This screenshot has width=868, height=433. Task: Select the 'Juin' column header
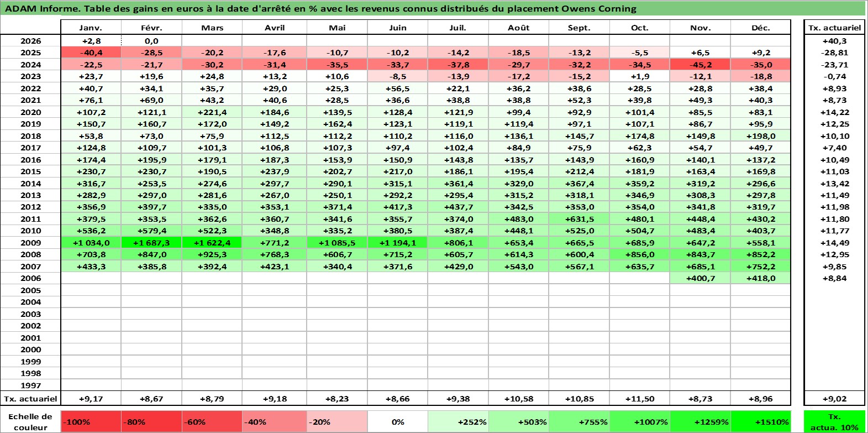coord(398,28)
